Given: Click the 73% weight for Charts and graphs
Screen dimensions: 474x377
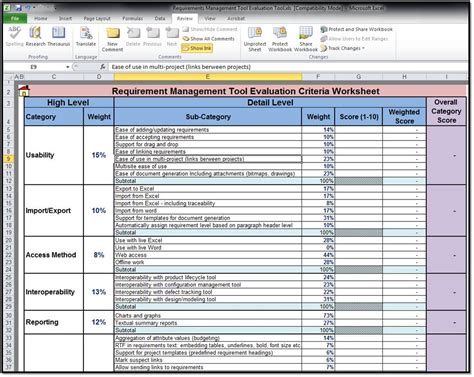Looking at the screenshot, I should 318,315.
